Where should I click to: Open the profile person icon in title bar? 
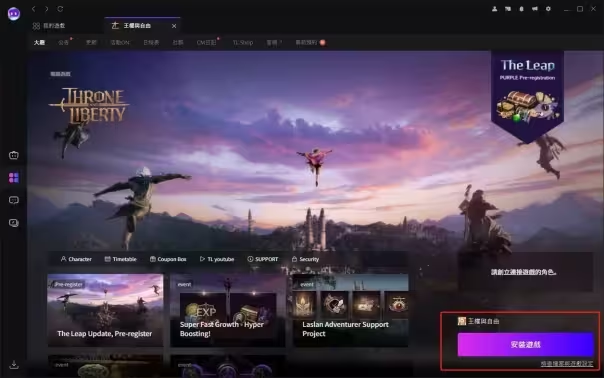pos(495,8)
